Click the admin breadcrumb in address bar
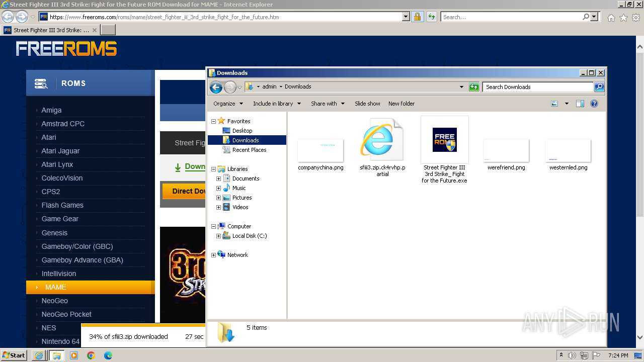Screen dimensions: 644x362 click(x=269, y=86)
